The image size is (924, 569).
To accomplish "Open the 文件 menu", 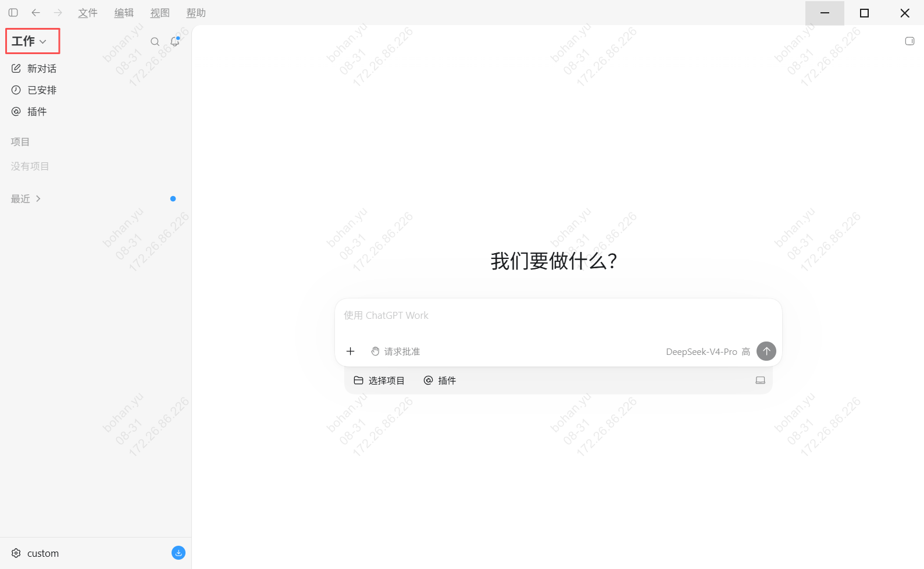I will (88, 13).
